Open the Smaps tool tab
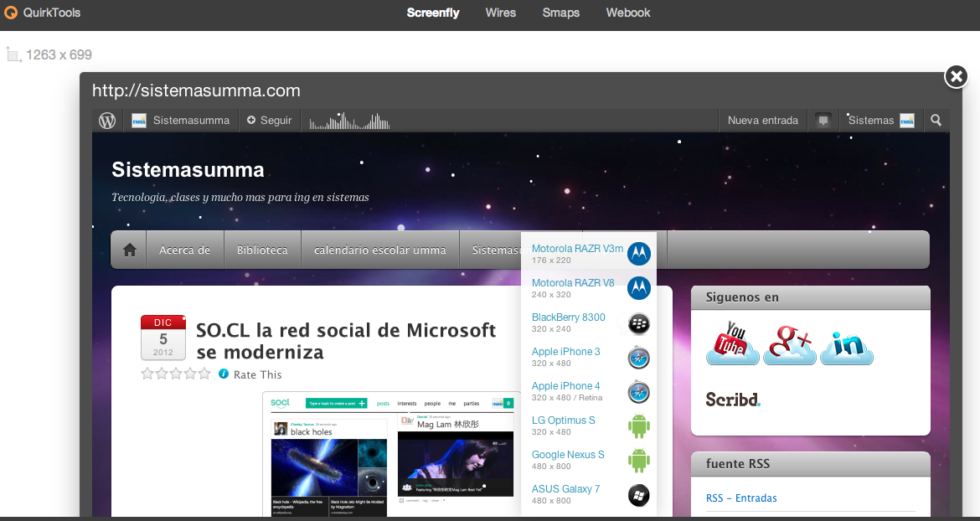Screen dimensions: 980x521 tap(560, 13)
